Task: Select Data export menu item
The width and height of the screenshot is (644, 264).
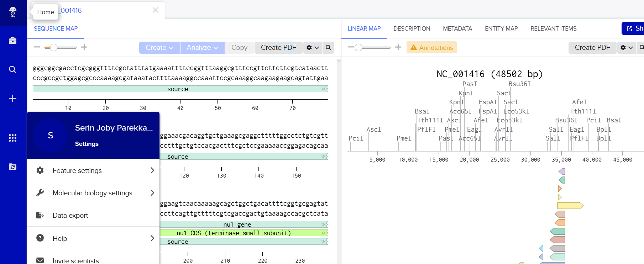Action: point(70,215)
